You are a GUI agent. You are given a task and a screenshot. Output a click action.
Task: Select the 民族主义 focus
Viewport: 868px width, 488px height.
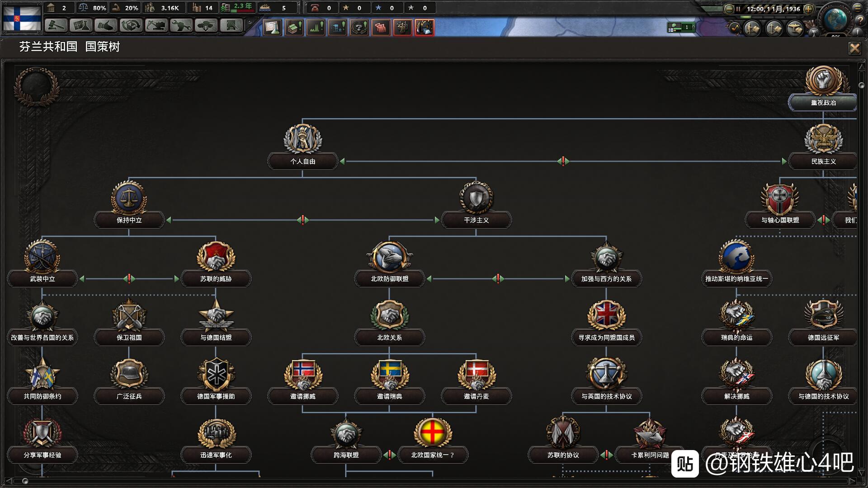823,161
